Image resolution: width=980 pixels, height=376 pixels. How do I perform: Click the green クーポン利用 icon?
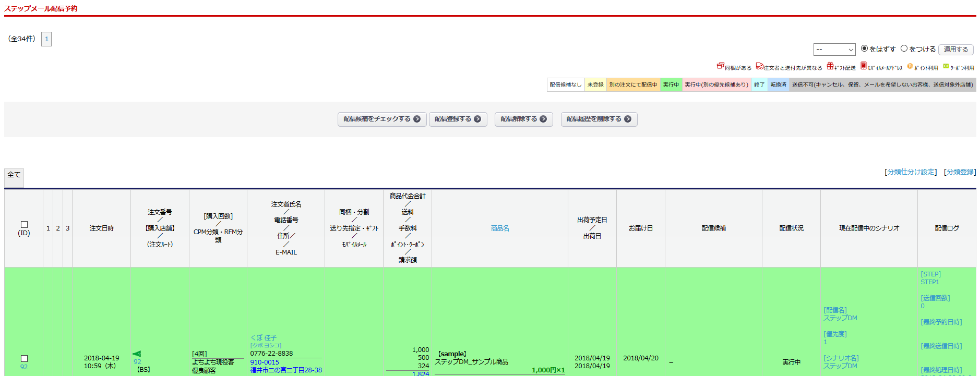click(x=946, y=66)
